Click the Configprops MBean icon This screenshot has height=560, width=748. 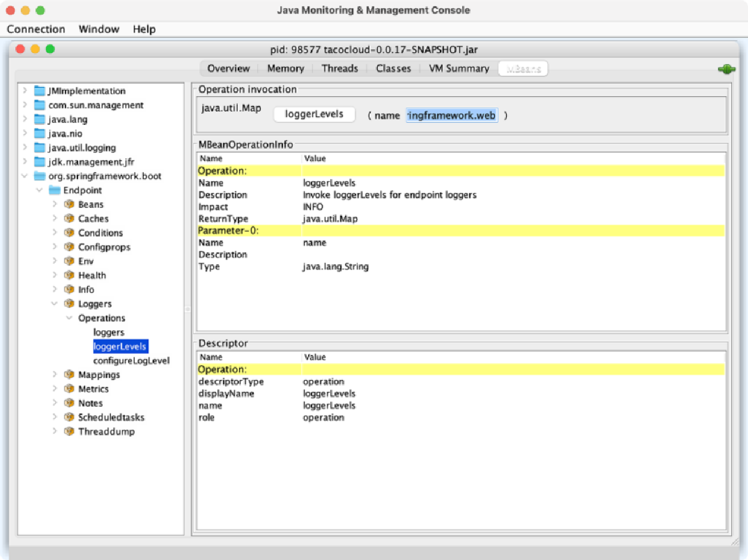(x=69, y=247)
